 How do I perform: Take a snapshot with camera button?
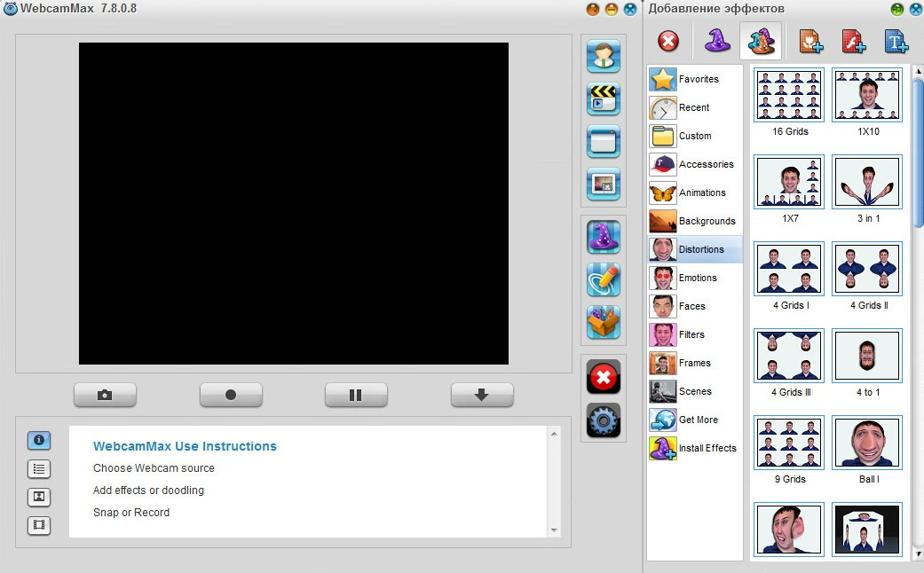pyautogui.click(x=105, y=395)
